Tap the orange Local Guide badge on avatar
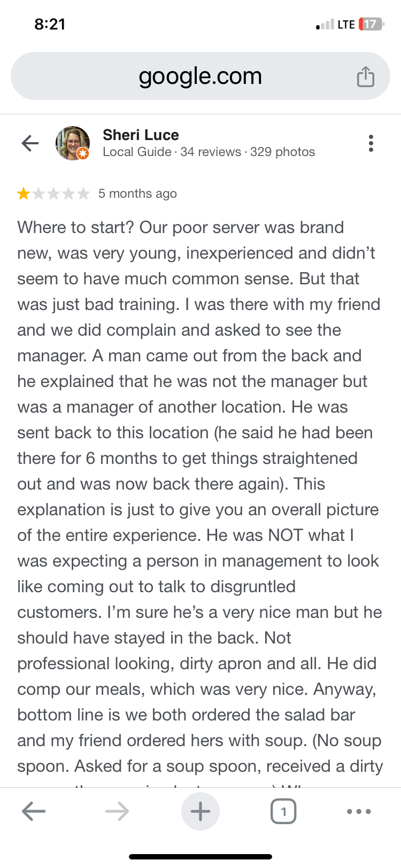 pyautogui.click(x=82, y=154)
